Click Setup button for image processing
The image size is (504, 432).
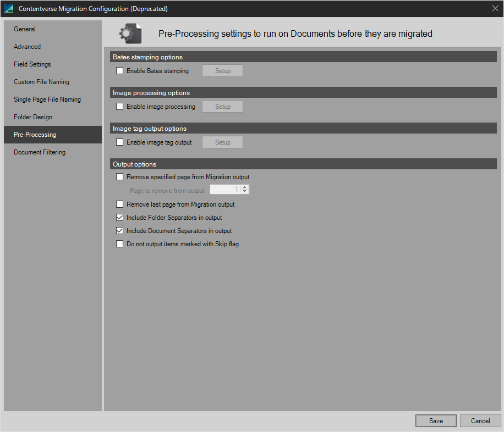point(222,106)
